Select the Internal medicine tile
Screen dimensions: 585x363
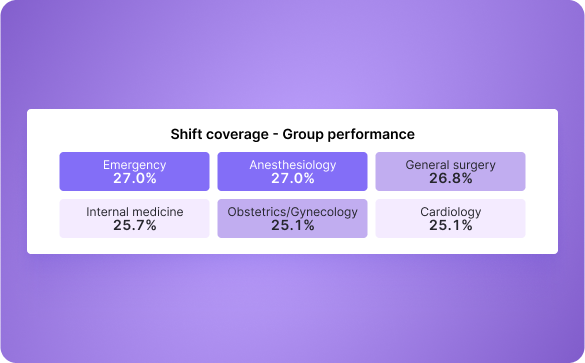point(134,218)
